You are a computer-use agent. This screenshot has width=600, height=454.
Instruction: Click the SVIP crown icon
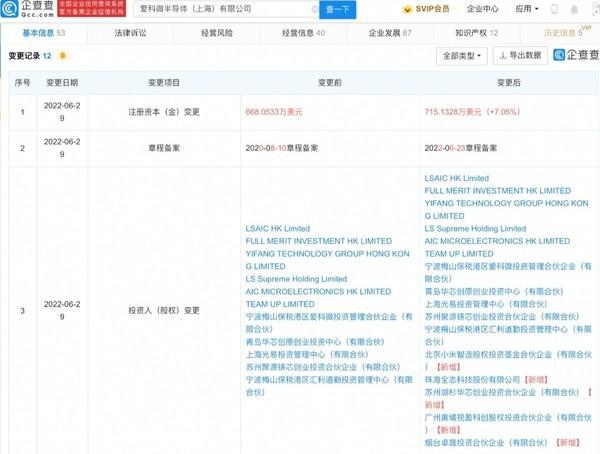(407, 9)
